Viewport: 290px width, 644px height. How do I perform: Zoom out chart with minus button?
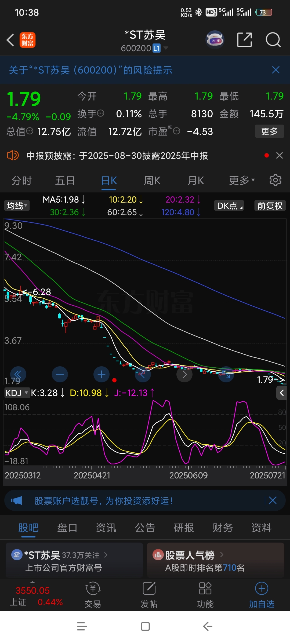pyautogui.click(x=60, y=374)
